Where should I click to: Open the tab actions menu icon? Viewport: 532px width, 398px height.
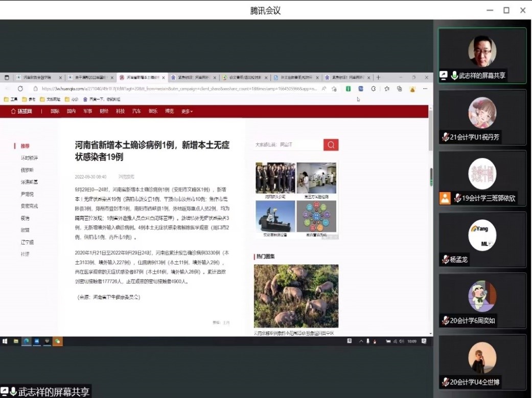point(7,77)
